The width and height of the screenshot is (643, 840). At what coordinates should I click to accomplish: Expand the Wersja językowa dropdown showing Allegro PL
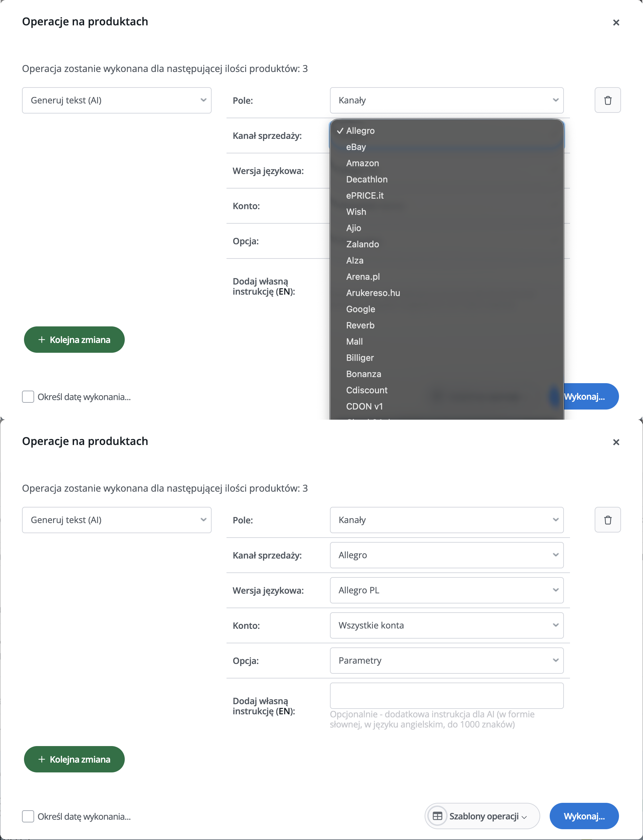point(446,590)
